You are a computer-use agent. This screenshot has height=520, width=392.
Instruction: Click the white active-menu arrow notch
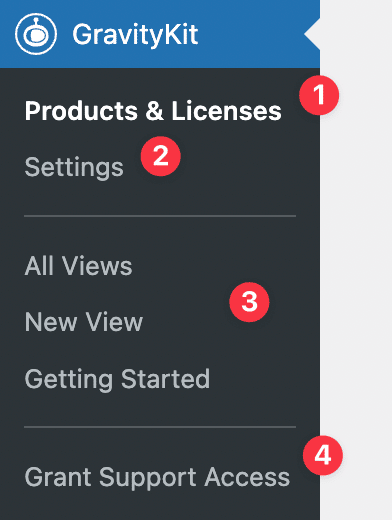tap(312, 34)
